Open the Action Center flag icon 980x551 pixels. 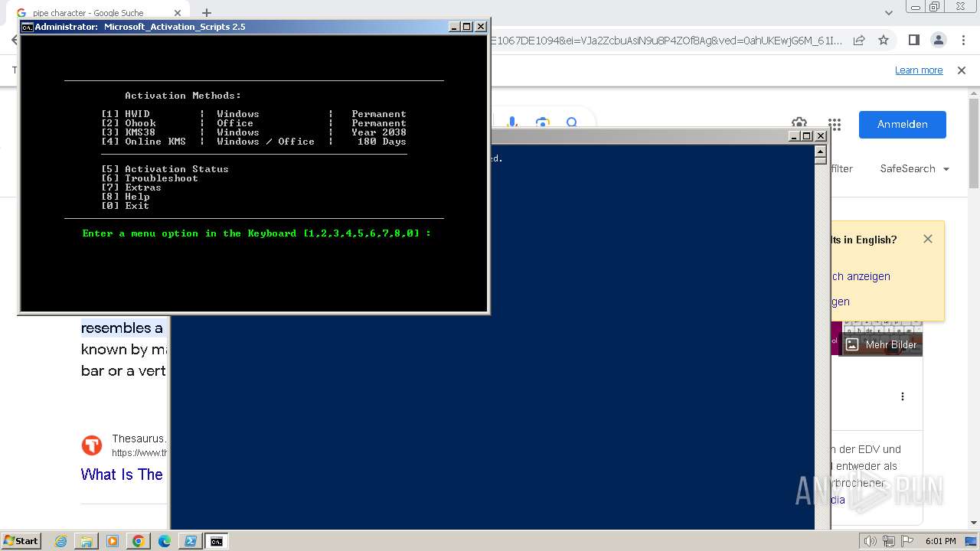(x=907, y=541)
